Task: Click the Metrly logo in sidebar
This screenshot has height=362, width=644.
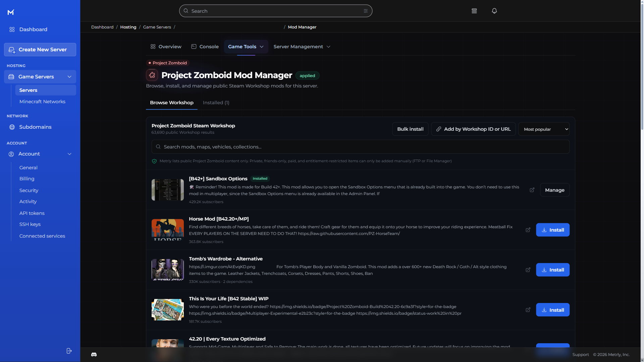Action: click(11, 12)
